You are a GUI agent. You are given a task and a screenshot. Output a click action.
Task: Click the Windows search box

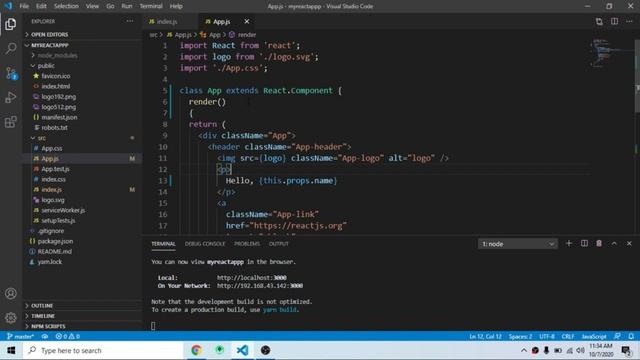[x=104, y=350]
